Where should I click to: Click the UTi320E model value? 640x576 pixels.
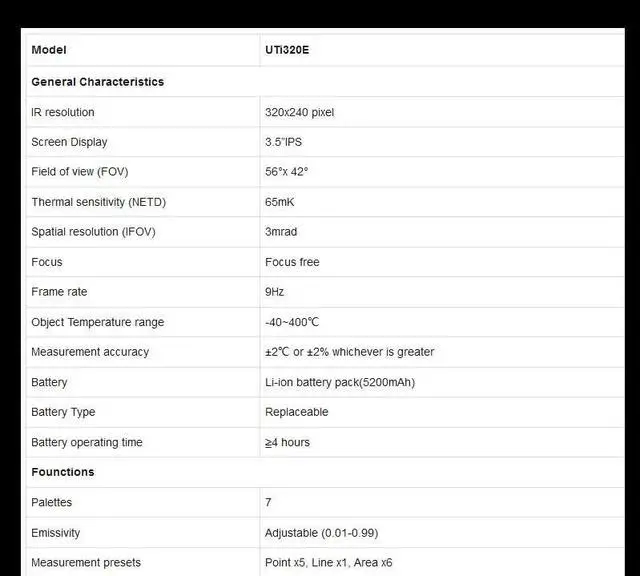click(x=287, y=50)
